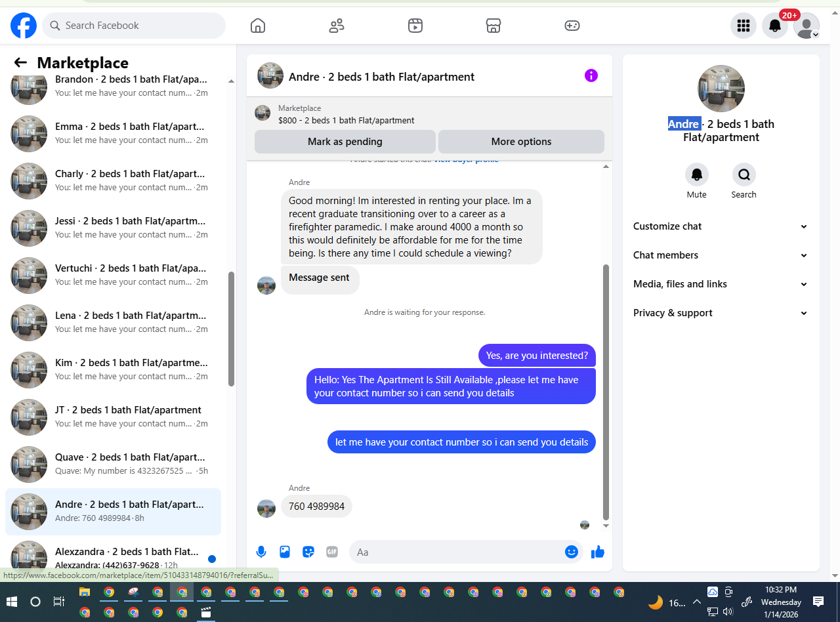Choose a sticker from the sticker icon
Image resolution: width=840 pixels, height=622 pixels.
pos(308,552)
